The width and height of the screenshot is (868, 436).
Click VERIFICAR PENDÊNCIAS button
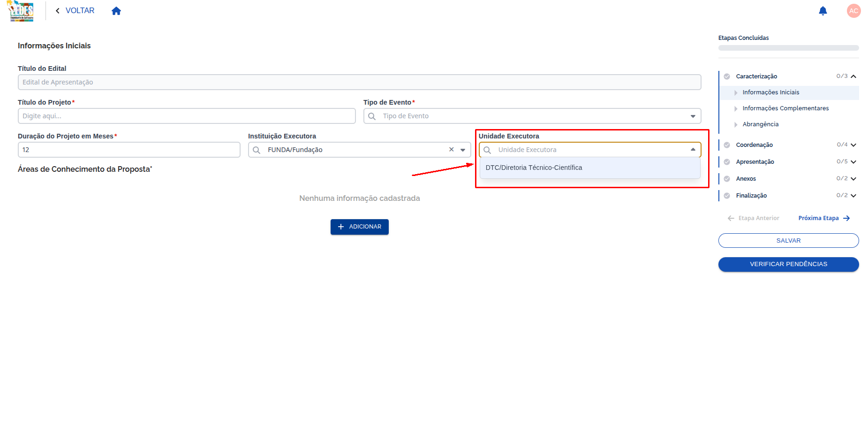tap(789, 264)
